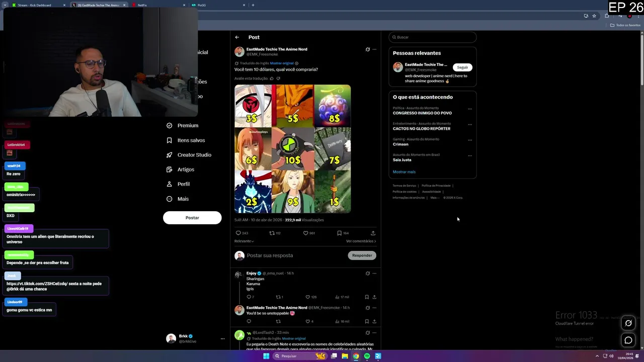
Task: Like the translation with thumbs up
Action: 272,78
